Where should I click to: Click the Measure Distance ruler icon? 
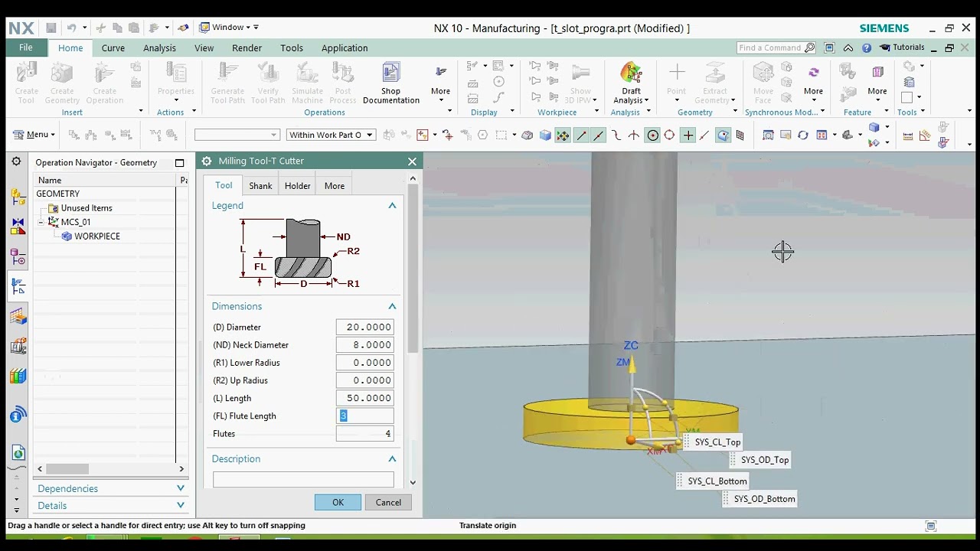(908, 136)
